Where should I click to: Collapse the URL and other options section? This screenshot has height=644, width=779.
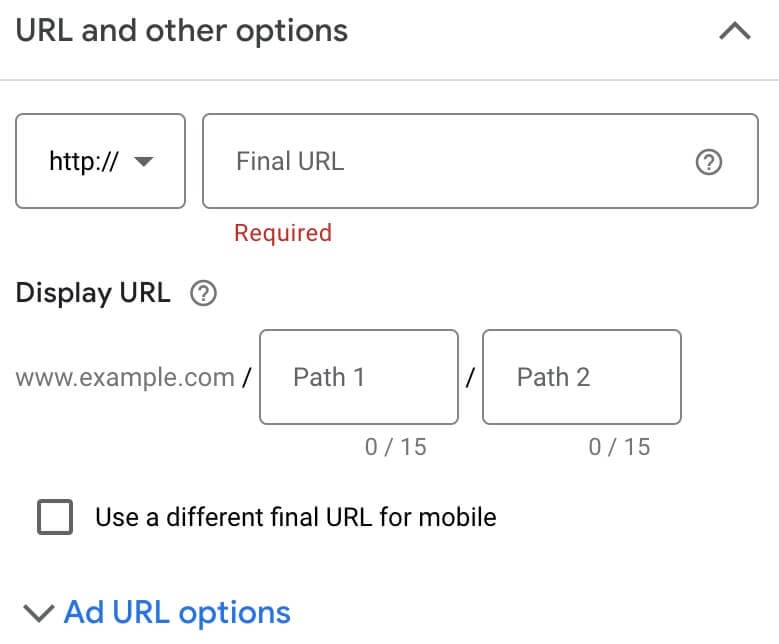coord(735,32)
